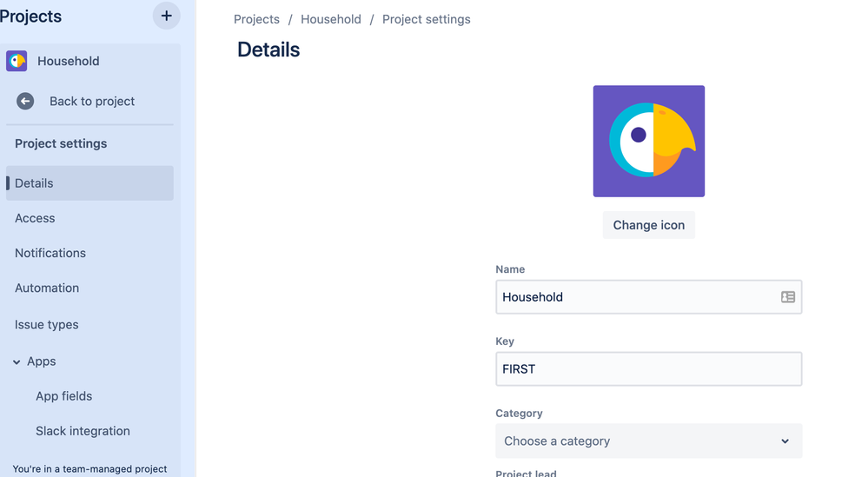Click the Household breadcrumb link

tap(331, 19)
